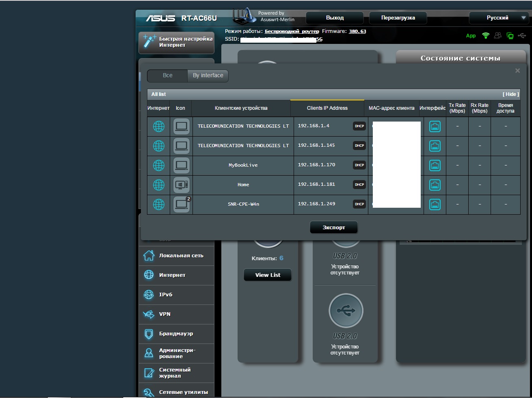Click the MAC-адрес клиента column header
Screen dimensions: 532x398
(x=391, y=108)
